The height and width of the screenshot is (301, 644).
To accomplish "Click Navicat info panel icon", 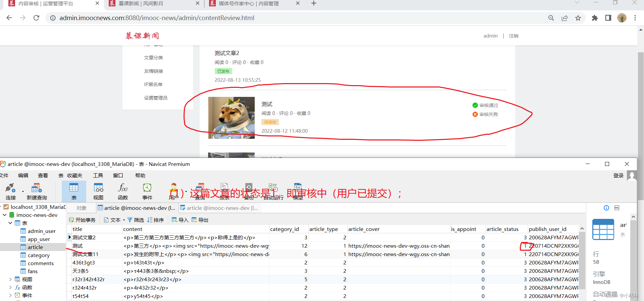I will click(606, 208).
